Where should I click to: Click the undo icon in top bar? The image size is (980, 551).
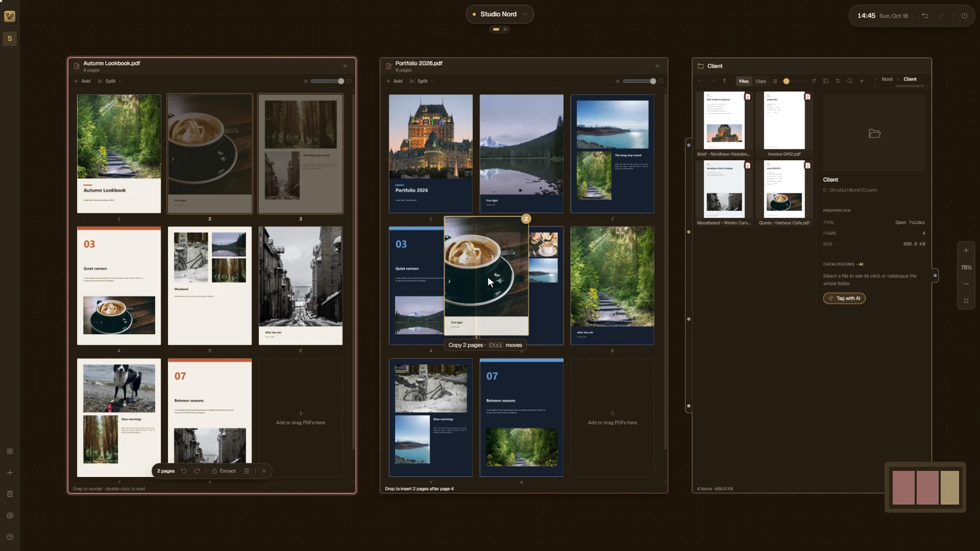[925, 16]
